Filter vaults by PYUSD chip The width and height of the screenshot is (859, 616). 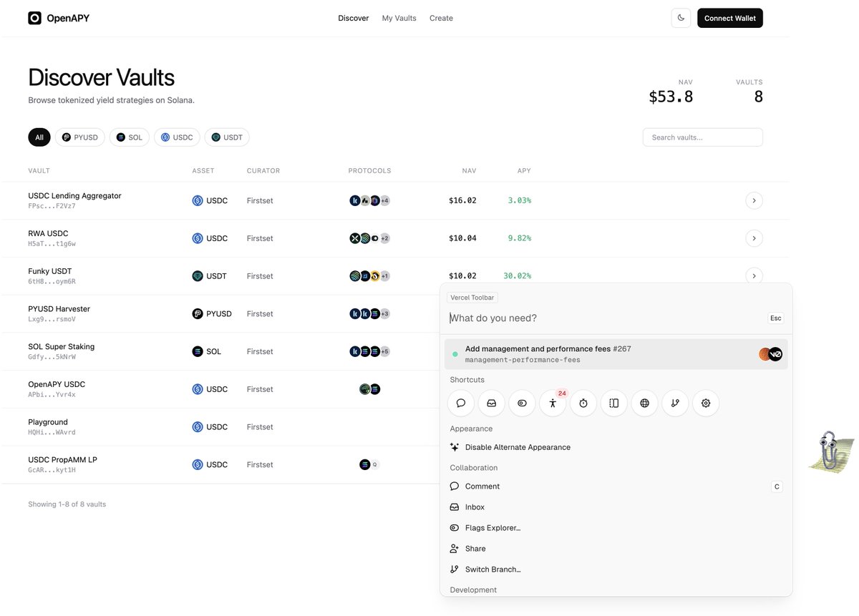click(x=80, y=137)
